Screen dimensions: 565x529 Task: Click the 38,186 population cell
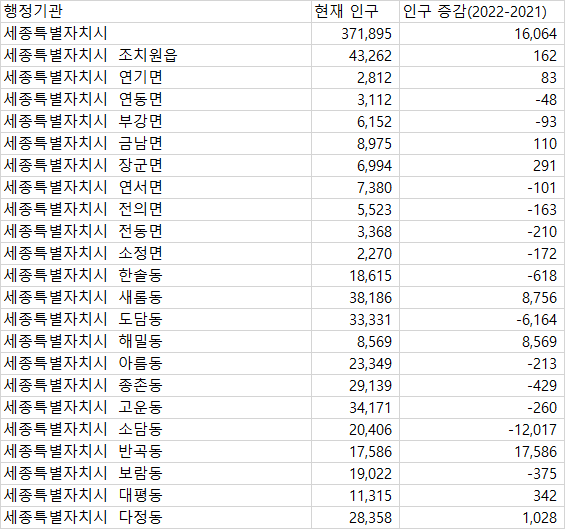[355, 298]
